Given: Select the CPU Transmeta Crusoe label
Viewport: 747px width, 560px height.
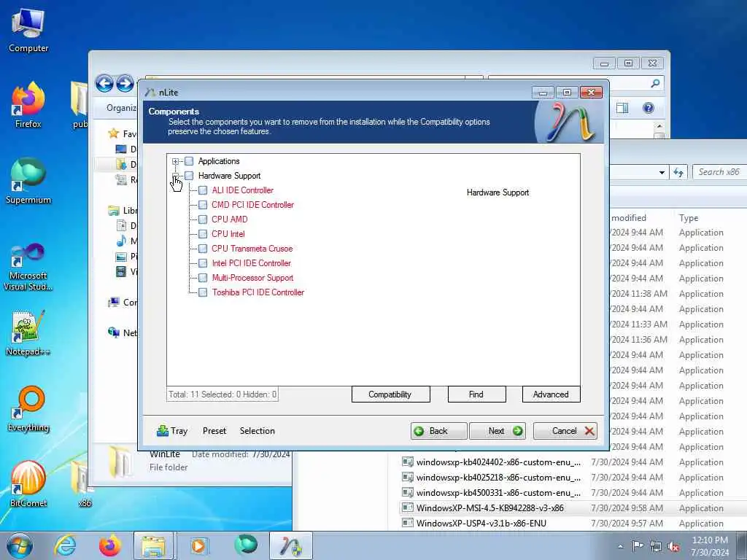Looking at the screenshot, I should [x=252, y=249].
